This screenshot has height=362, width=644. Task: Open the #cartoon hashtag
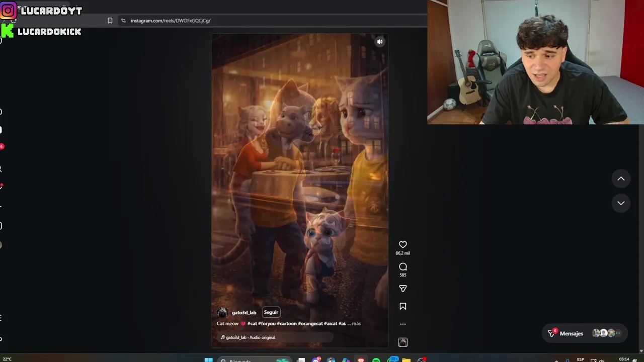point(287,324)
